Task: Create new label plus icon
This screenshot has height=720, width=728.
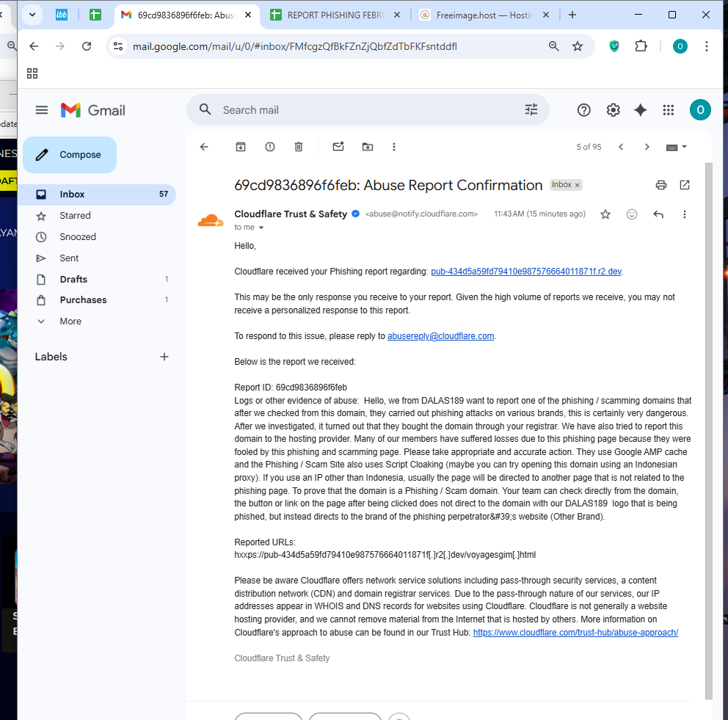Action: [x=164, y=357]
